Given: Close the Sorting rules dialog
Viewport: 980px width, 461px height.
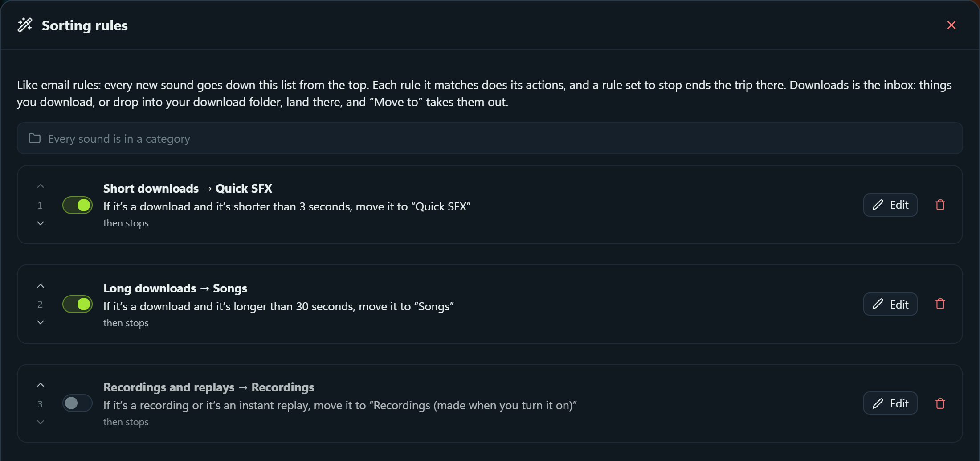Looking at the screenshot, I should [x=951, y=25].
